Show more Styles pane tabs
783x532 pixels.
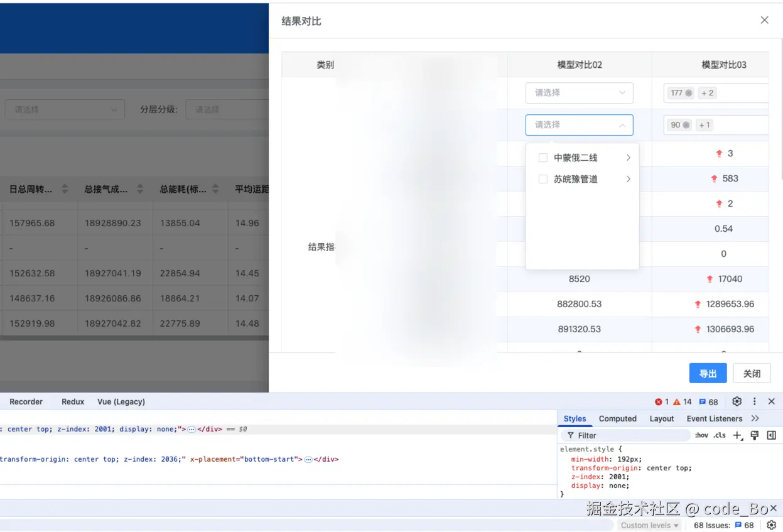tap(755, 418)
